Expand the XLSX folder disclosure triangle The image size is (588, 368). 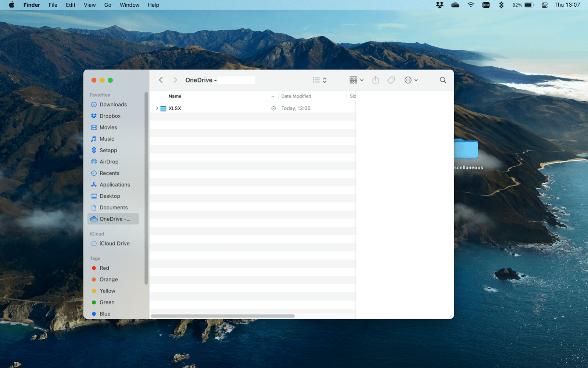(157, 108)
